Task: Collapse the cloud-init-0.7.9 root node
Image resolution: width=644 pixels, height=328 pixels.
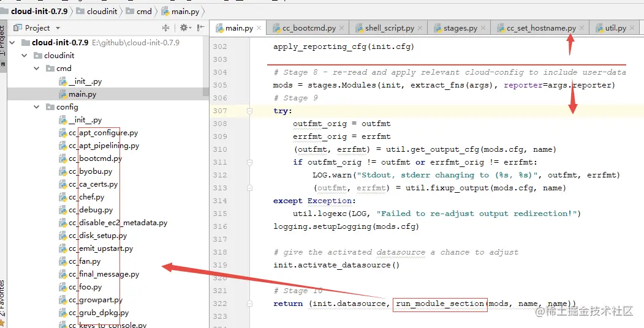Action: tap(12, 43)
